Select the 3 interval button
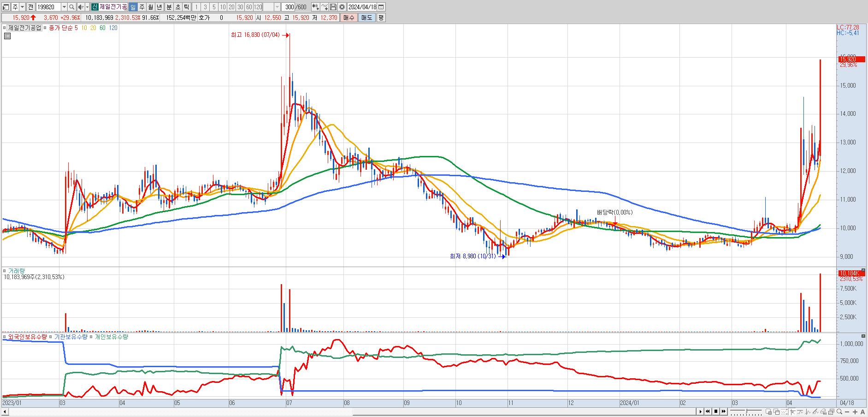 pyautogui.click(x=205, y=7)
